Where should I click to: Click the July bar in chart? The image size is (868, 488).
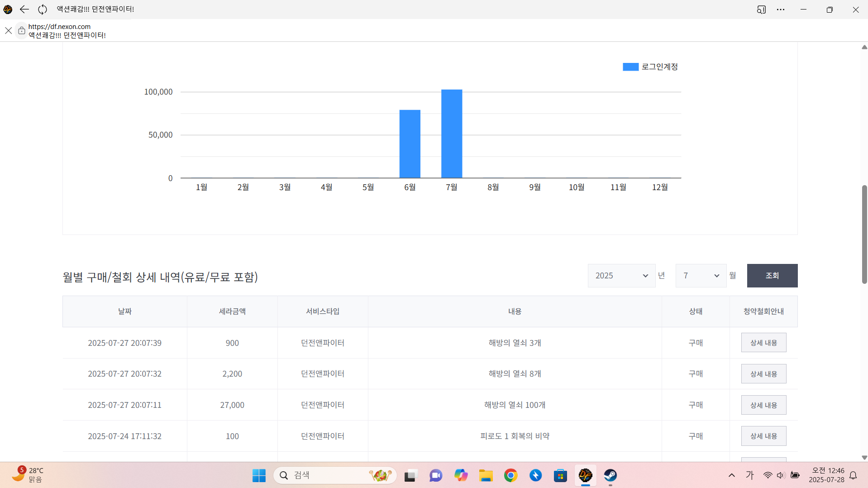coord(452,134)
